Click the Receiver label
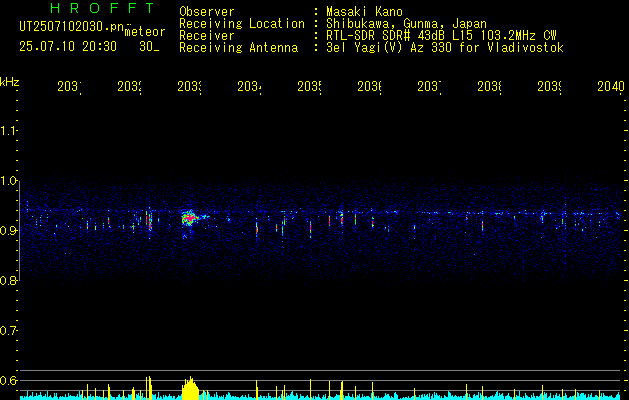The width and height of the screenshot is (629, 400). coord(207,36)
